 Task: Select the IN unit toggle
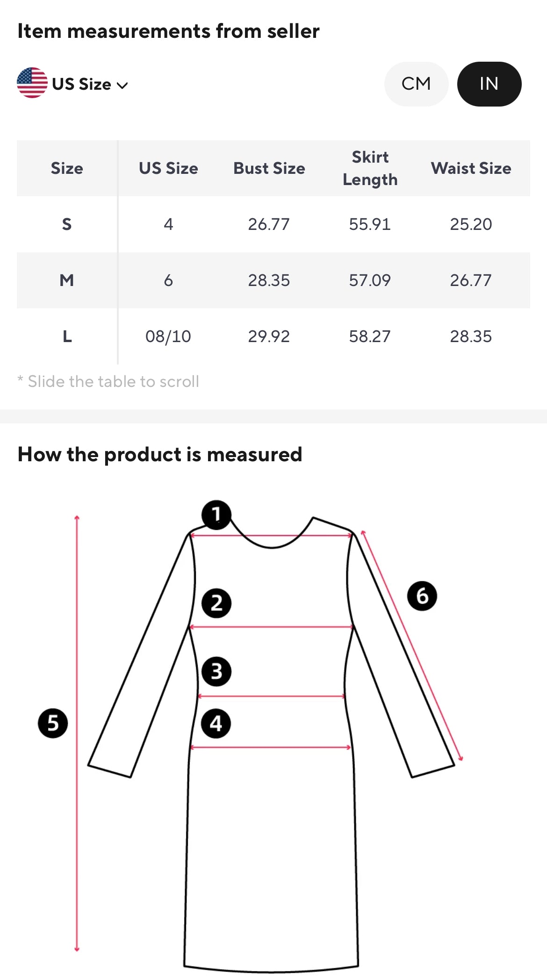point(489,84)
